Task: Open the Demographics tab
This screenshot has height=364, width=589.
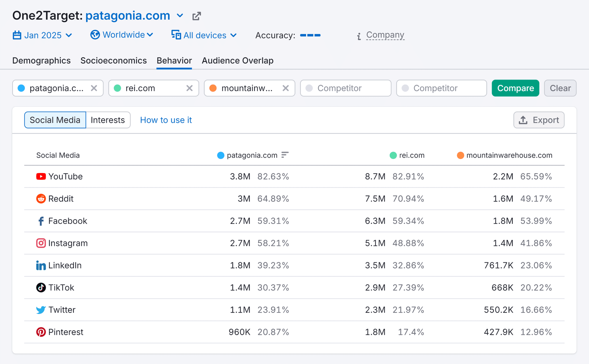Action: point(41,60)
